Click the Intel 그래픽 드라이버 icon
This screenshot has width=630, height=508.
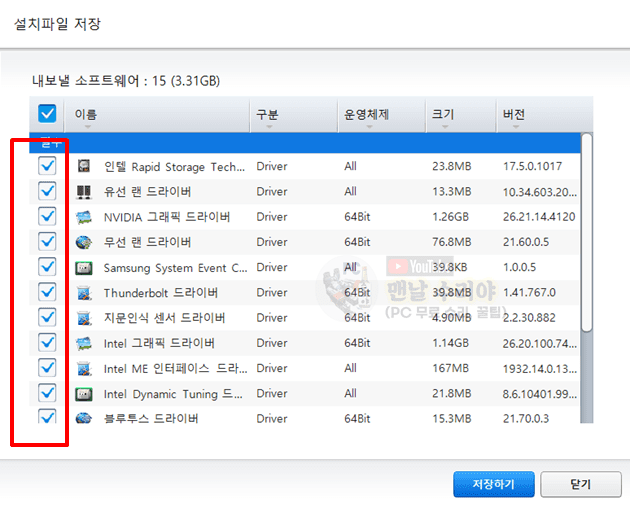[x=84, y=343]
